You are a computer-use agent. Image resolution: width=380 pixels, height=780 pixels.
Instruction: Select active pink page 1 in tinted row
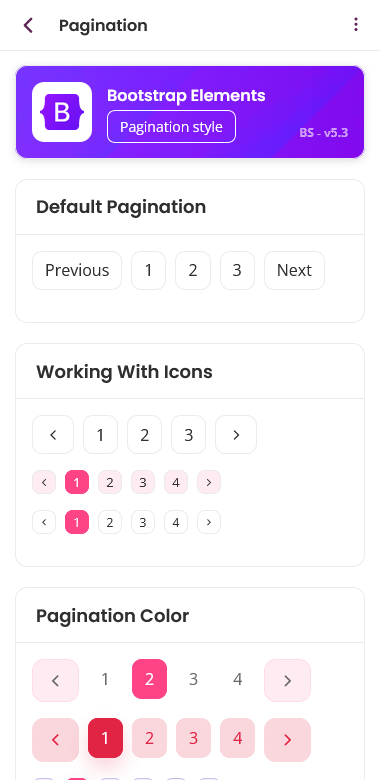pos(77,482)
